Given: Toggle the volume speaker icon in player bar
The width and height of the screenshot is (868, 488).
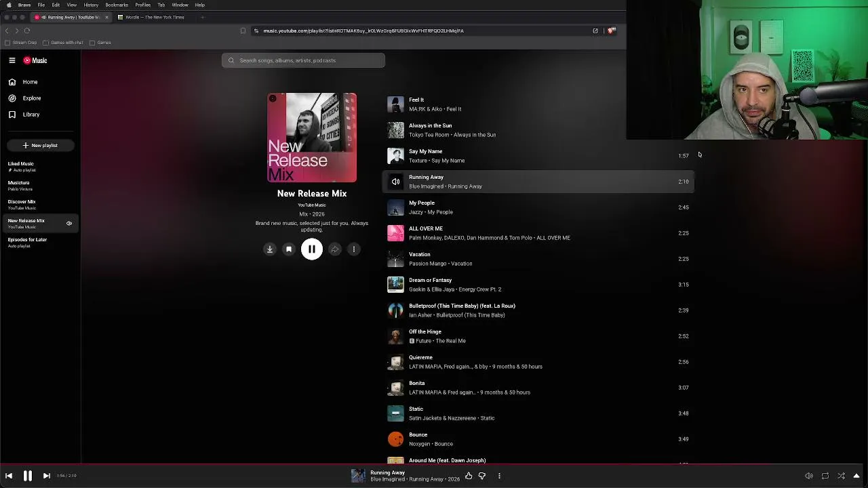Looking at the screenshot, I should [808, 476].
